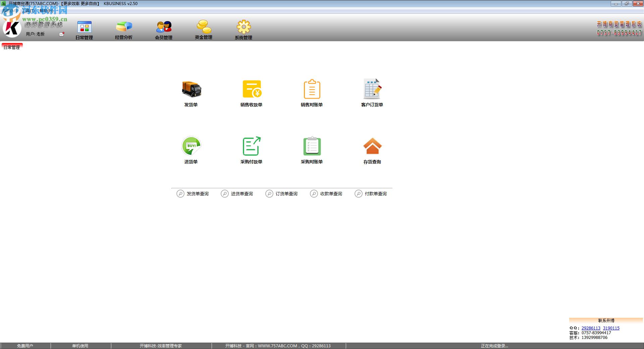Viewport: 644px width, 349px height.
Task: Click the 开博科技-效率管理专家 status text
Action: coord(161,346)
